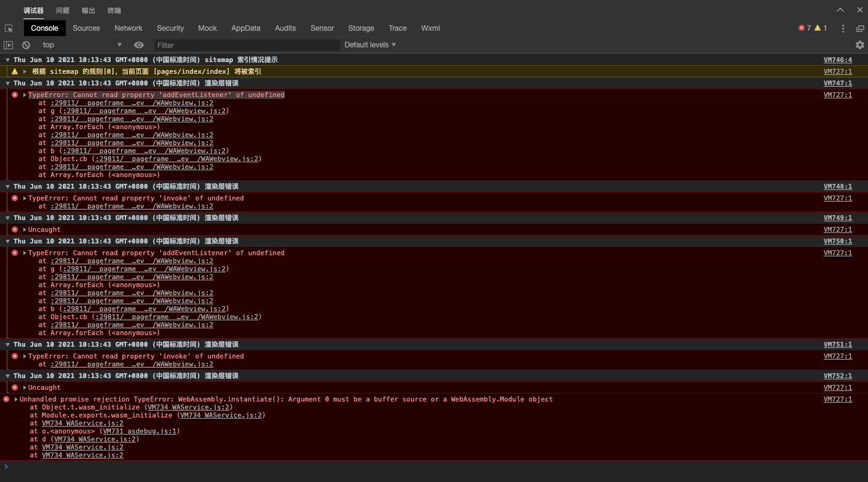Image resolution: width=868 pixels, height=482 pixels.
Task: Switch to the Sources tab
Action: coord(86,28)
